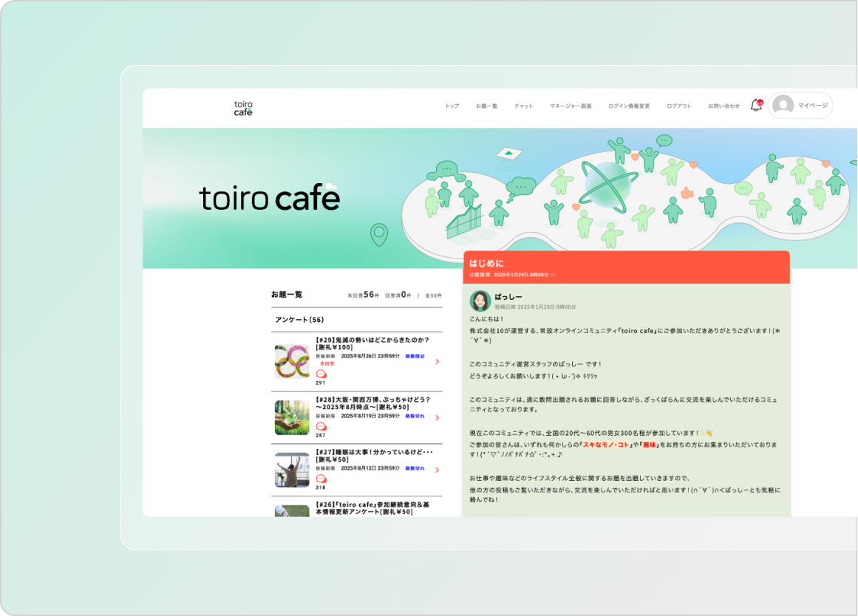Screen dimensions: 858x616
Task: Click ぱっしー's profile avatar in the post
Action: pyautogui.click(x=480, y=301)
